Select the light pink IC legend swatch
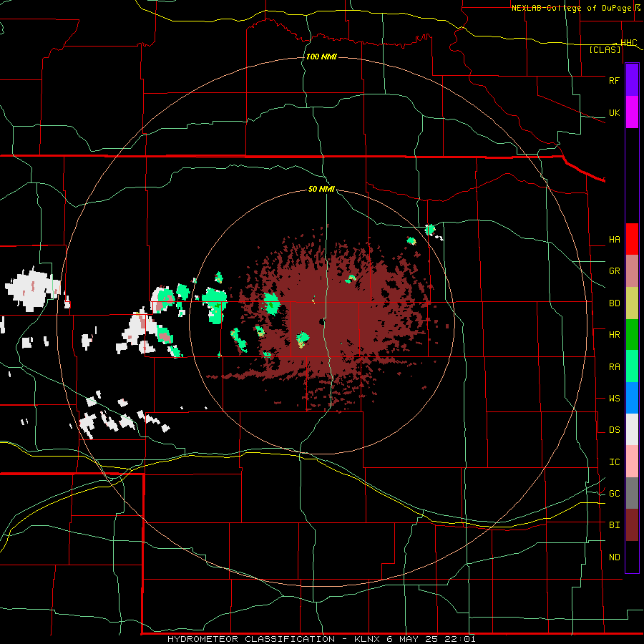 (632, 462)
